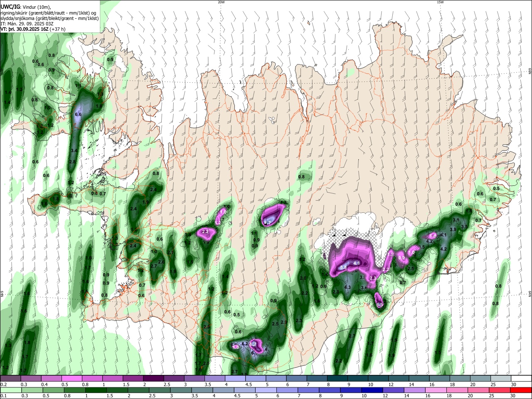Click the "0.1" label in rain legend

tap(3, 396)
